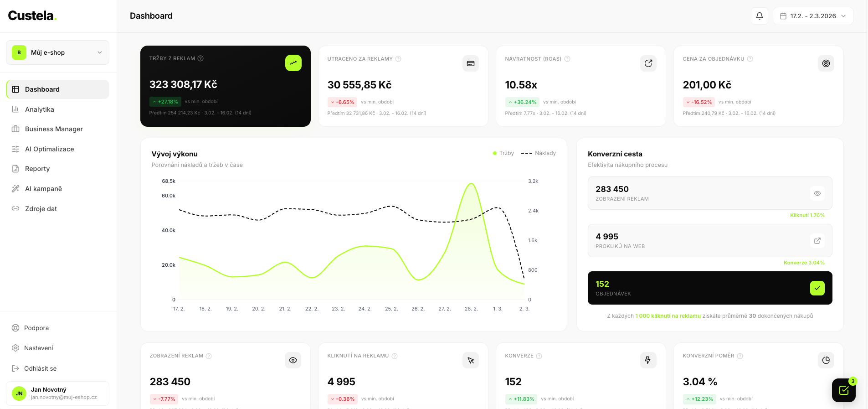Click the ROAS refresh arrow icon
This screenshot has height=409, width=868.
(x=648, y=63)
